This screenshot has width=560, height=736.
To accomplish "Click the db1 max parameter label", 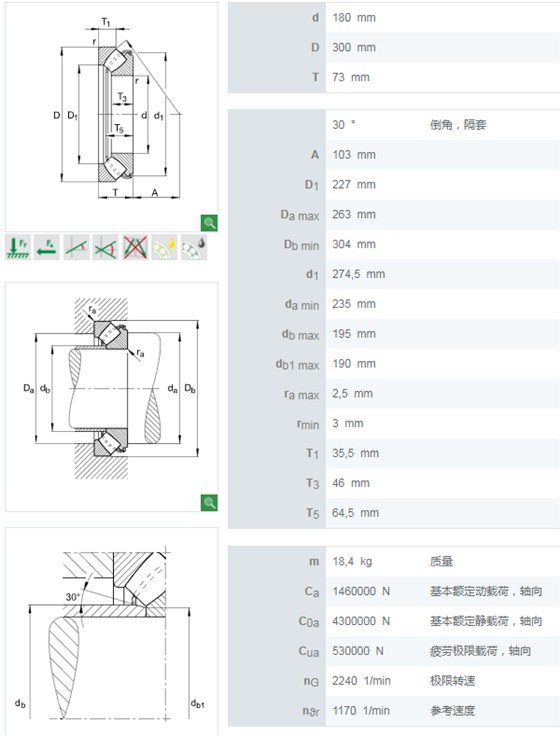I will pyautogui.click(x=298, y=365).
